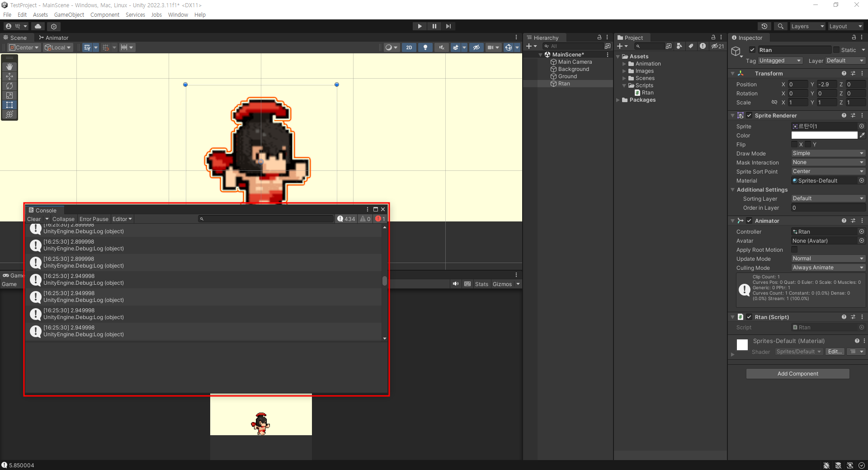The height and width of the screenshot is (470, 868).
Task: Toggle Scene gizmos sphere icon
Action: click(508, 47)
